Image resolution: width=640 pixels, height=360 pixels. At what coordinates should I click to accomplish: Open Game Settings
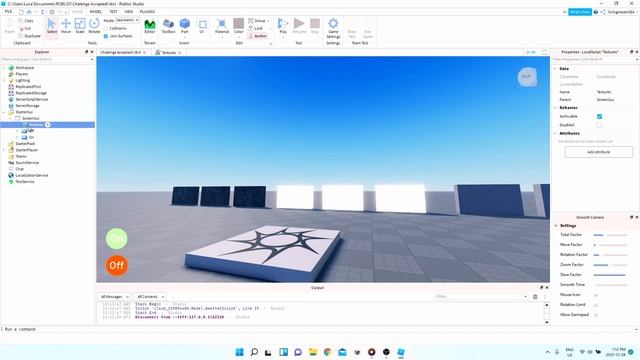coord(333,28)
